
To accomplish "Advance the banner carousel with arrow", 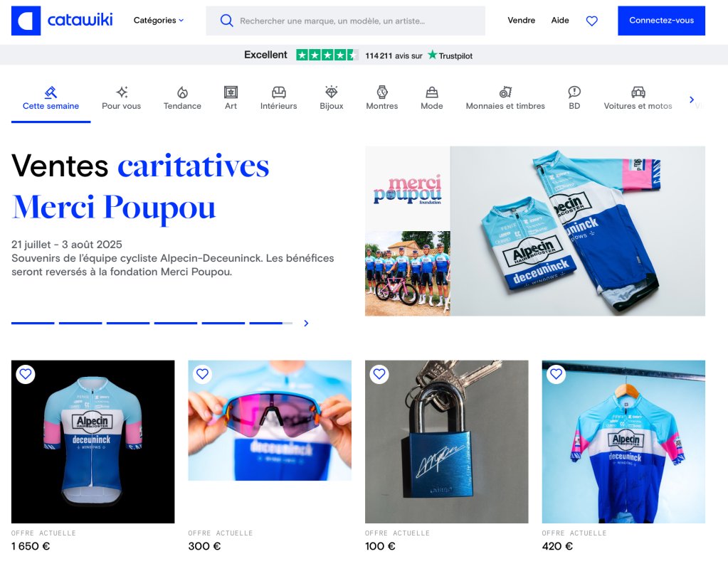I will click(306, 324).
